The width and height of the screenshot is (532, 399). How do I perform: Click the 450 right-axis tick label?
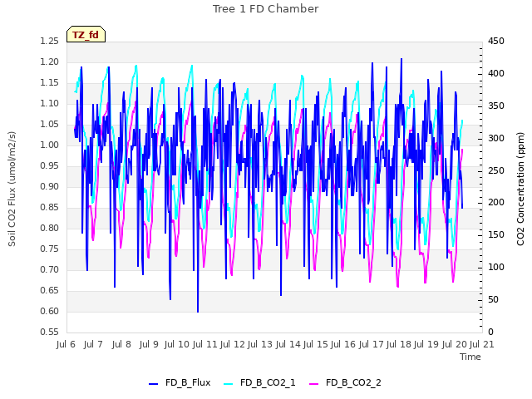pyautogui.click(x=496, y=42)
